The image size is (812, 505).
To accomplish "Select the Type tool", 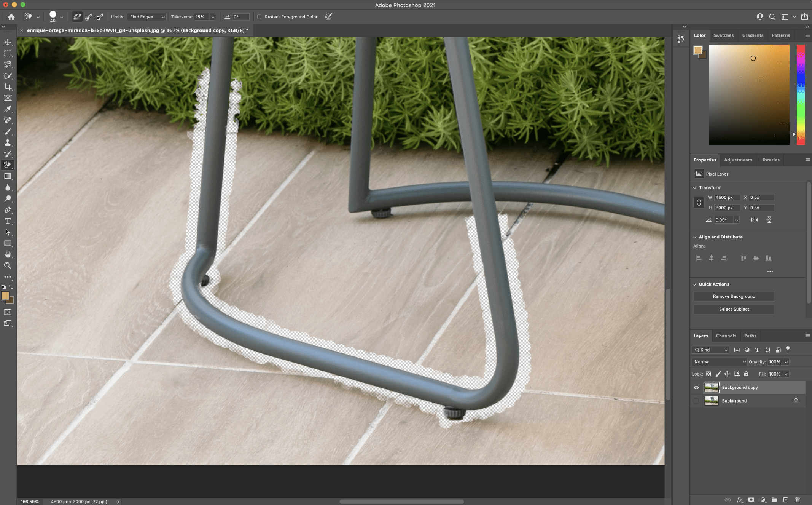I will click(x=8, y=221).
